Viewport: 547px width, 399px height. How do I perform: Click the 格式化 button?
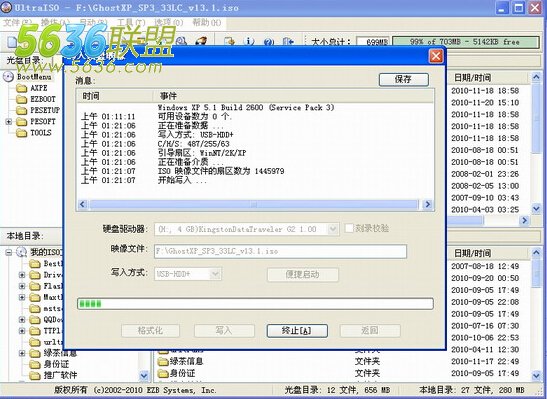(x=150, y=330)
